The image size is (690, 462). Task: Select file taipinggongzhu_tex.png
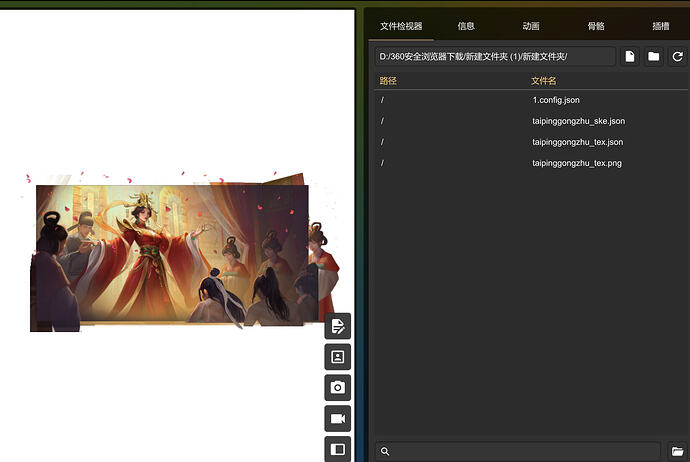(531, 163)
